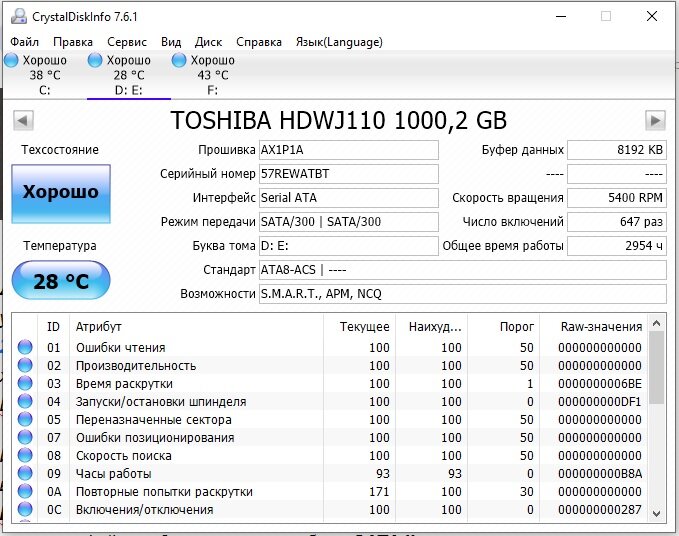Click the total hours field 2954 ч
This screenshot has height=536, width=679.
(x=617, y=246)
